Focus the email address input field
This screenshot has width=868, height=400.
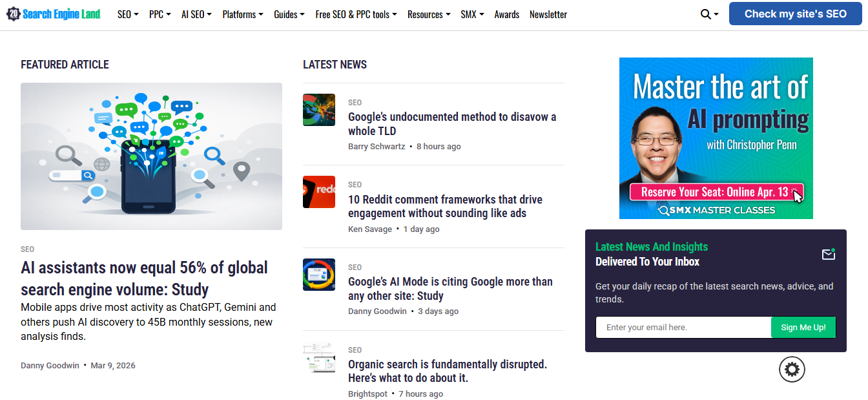tap(683, 328)
